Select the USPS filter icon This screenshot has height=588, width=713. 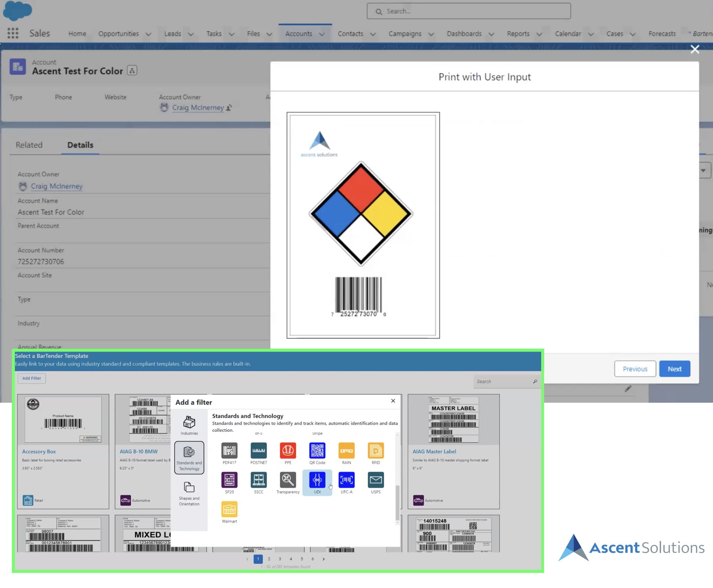[376, 480]
